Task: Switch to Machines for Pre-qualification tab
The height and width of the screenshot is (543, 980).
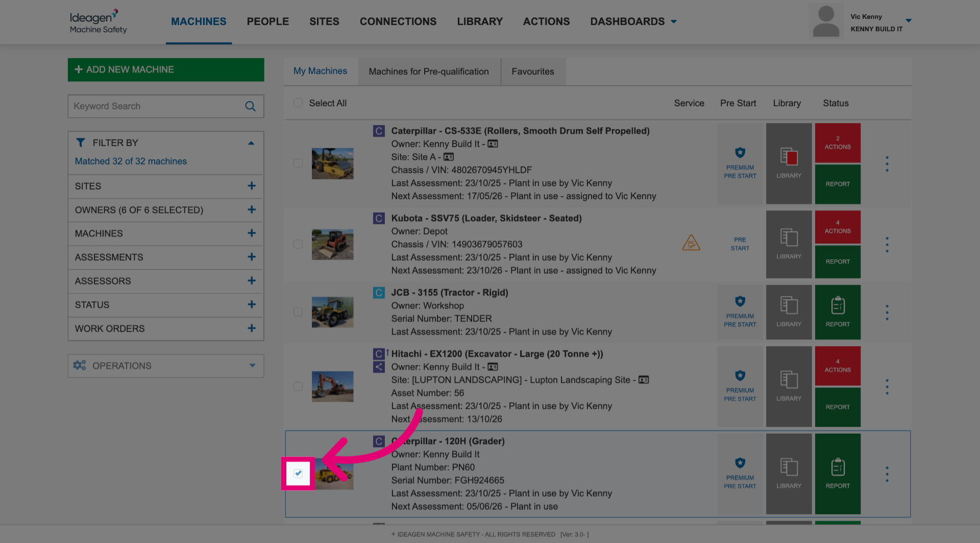Action: [x=429, y=71]
